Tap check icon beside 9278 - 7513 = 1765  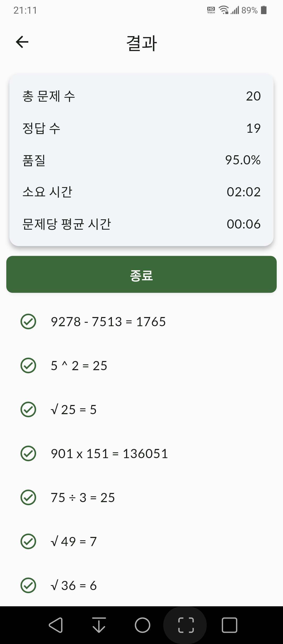coord(28,321)
